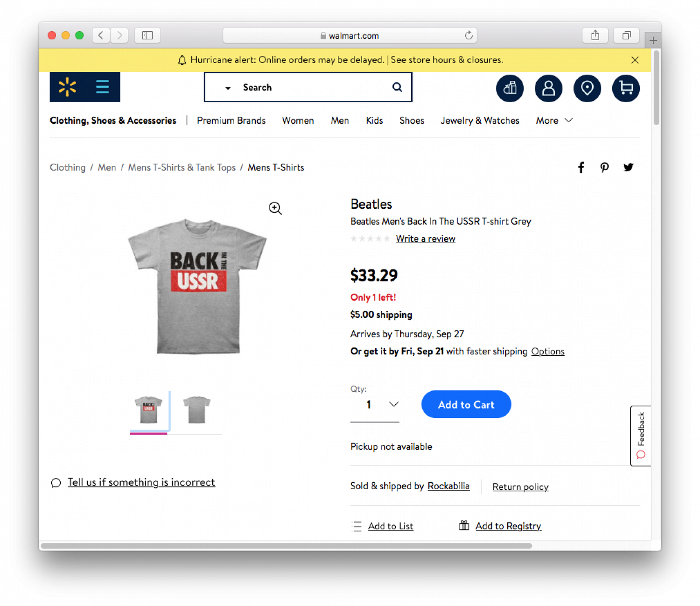
Task: Open the shopping cart icon
Action: pos(626,88)
